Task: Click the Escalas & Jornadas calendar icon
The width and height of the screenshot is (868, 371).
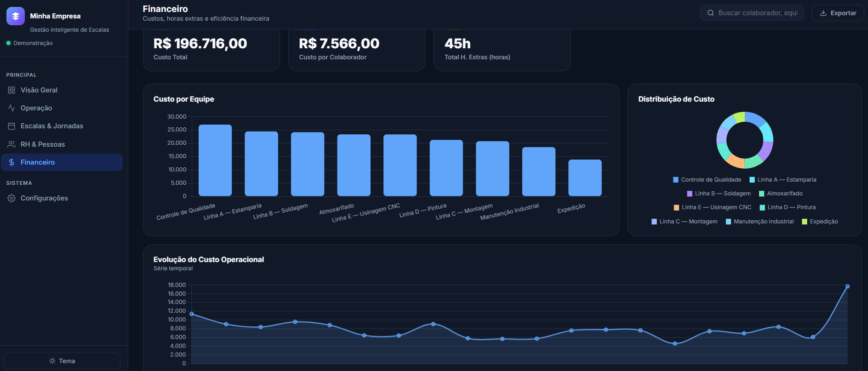Action: point(11,126)
